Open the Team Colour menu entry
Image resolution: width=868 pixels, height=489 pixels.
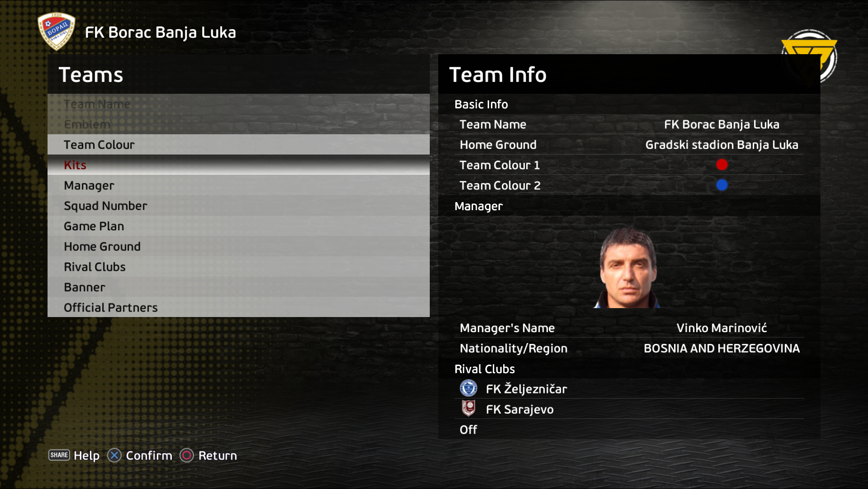tap(239, 145)
